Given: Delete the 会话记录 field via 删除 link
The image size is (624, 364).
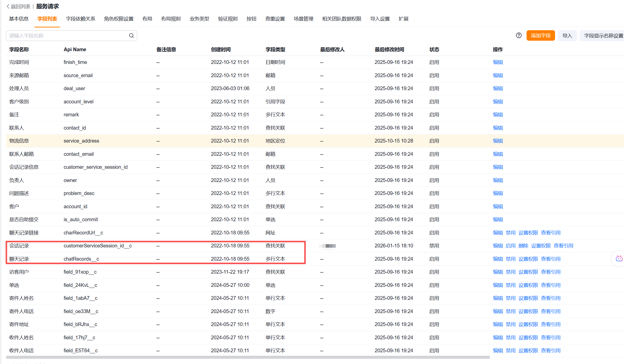Looking at the screenshot, I should coord(523,246).
